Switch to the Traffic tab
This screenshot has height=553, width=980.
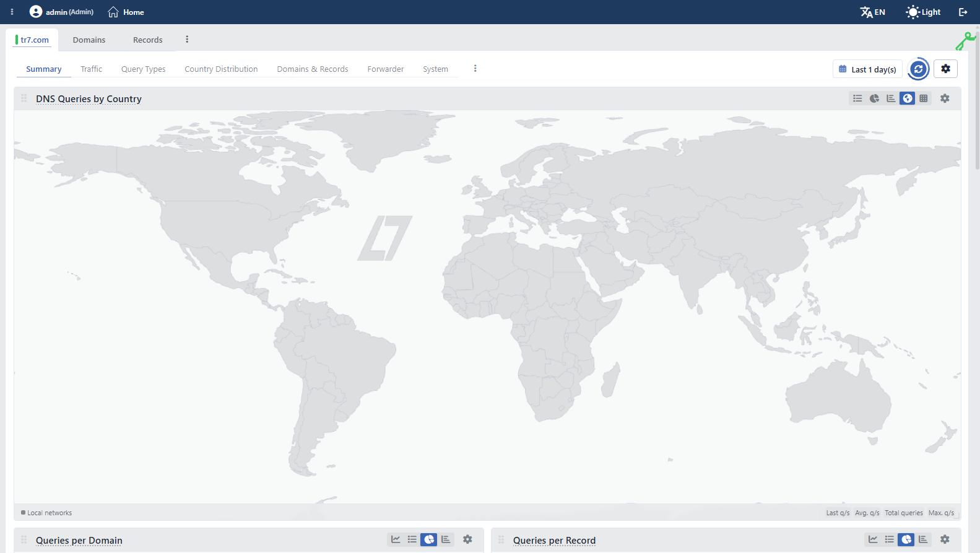coord(91,69)
